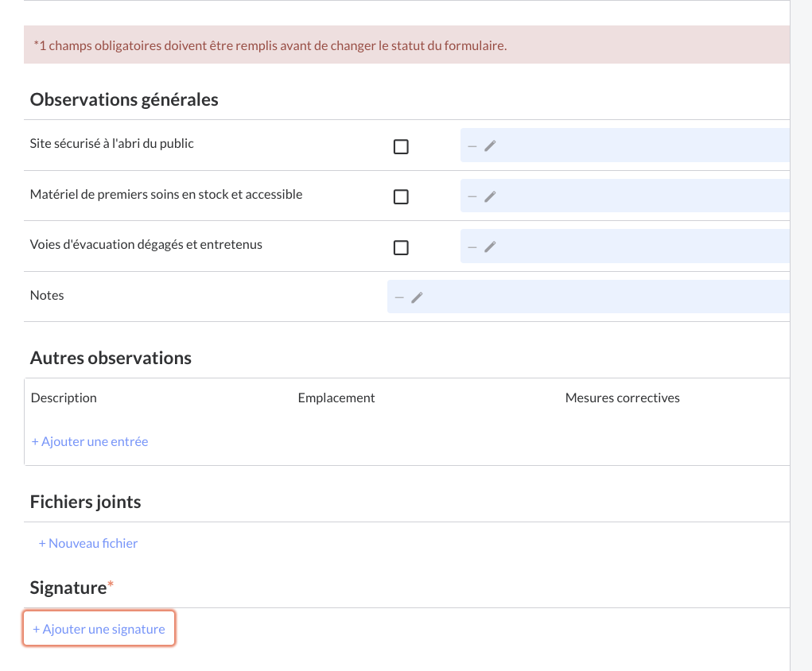The image size is (812, 671).
Task: Select the "Description" column header
Action: (63, 398)
